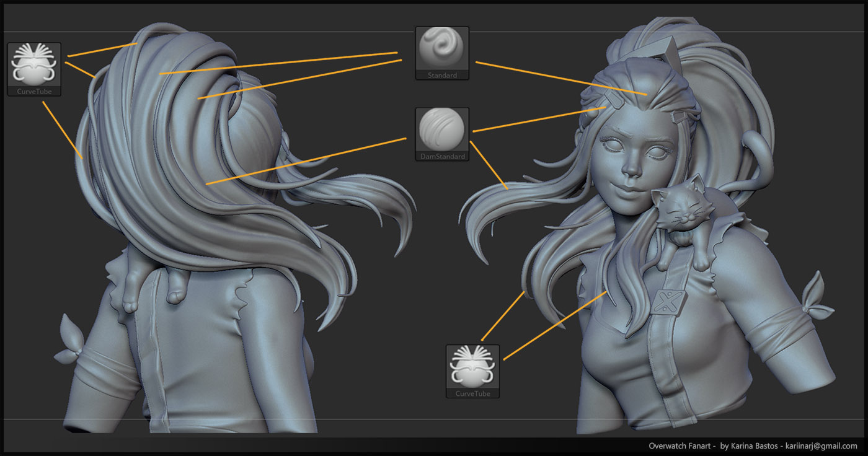Click the 'CurveTube' label under top-left brush
This screenshot has height=456, width=868.
pyautogui.click(x=34, y=92)
